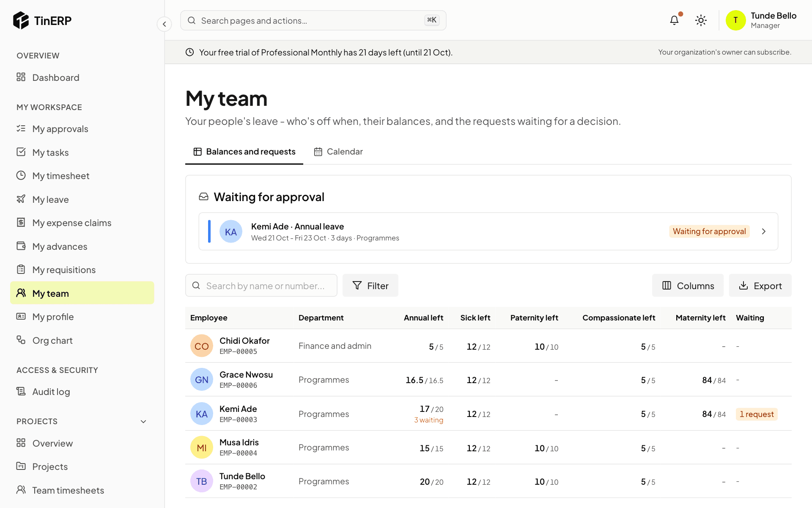Image resolution: width=812 pixels, height=508 pixels.
Task: Click Grace Nwosu's GN avatar
Action: click(201, 380)
